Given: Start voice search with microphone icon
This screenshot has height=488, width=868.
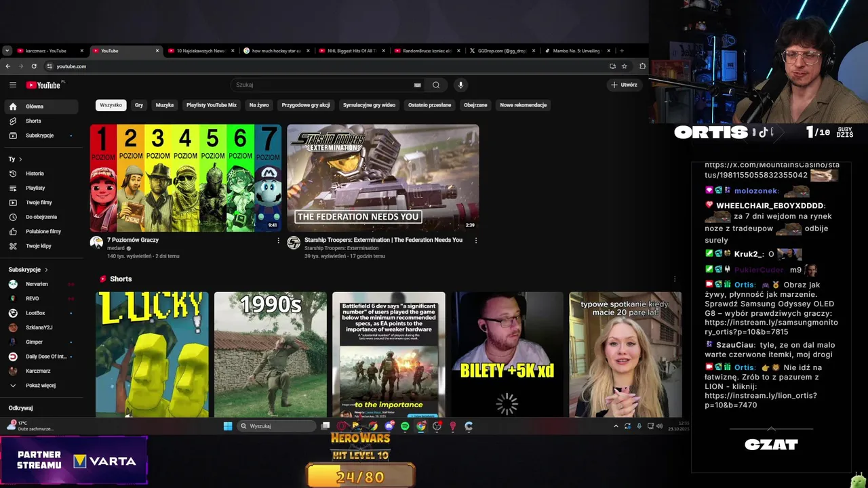Looking at the screenshot, I should [460, 85].
